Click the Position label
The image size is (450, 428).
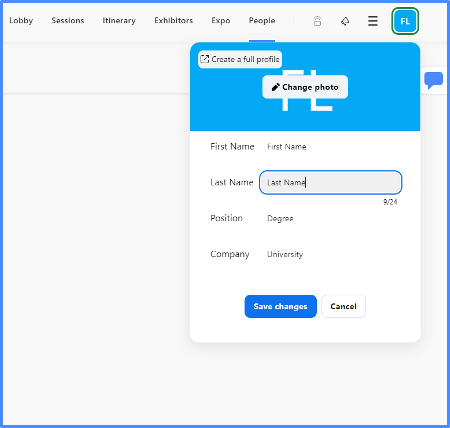point(226,218)
